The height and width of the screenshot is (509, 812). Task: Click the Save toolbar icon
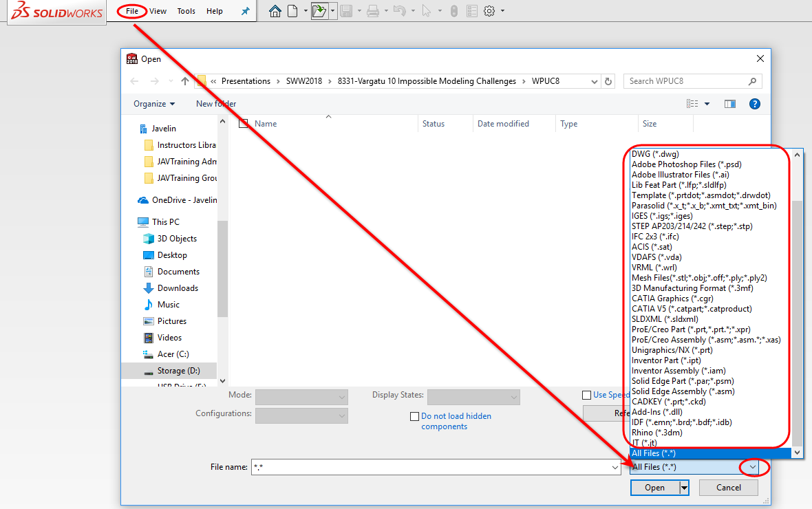pos(346,11)
